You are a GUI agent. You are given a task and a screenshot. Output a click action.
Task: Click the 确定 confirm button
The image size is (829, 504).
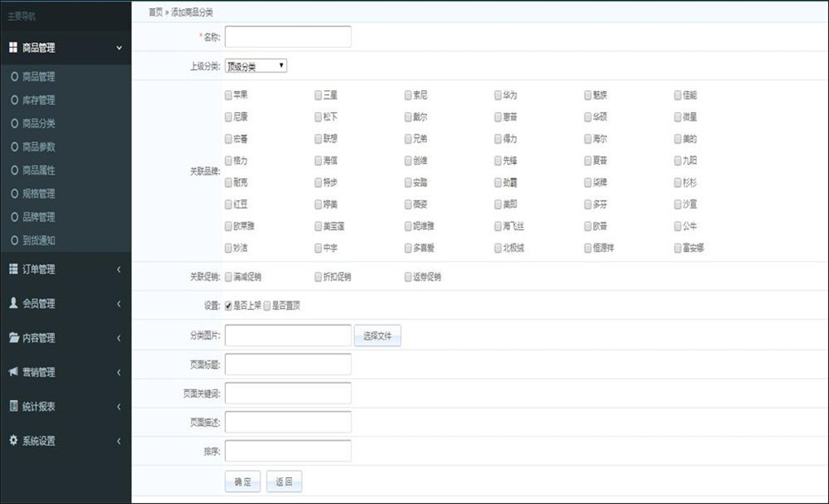click(x=243, y=481)
